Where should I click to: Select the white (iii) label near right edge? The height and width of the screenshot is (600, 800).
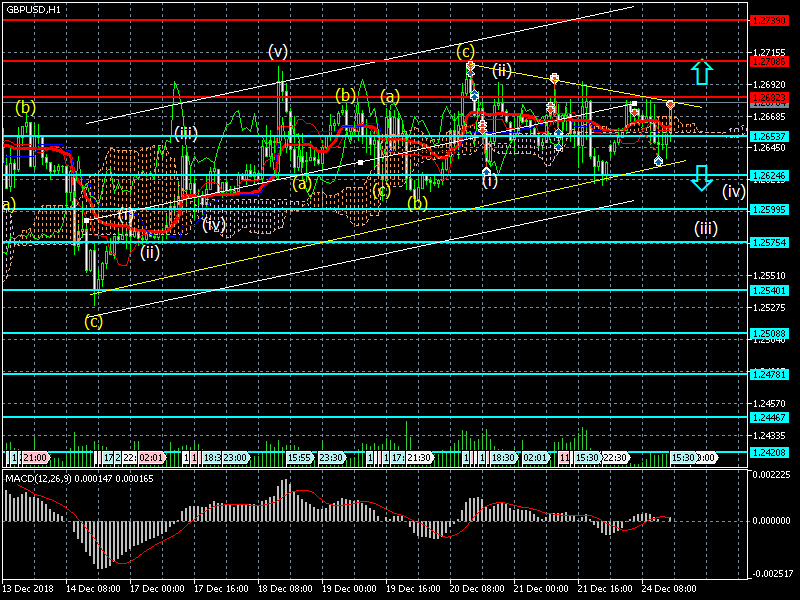point(706,228)
